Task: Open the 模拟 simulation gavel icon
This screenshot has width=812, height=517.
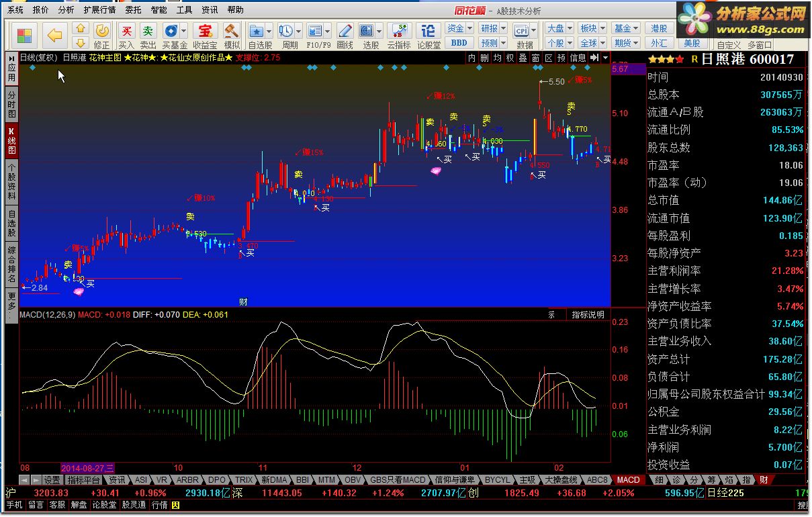Action: point(232,35)
